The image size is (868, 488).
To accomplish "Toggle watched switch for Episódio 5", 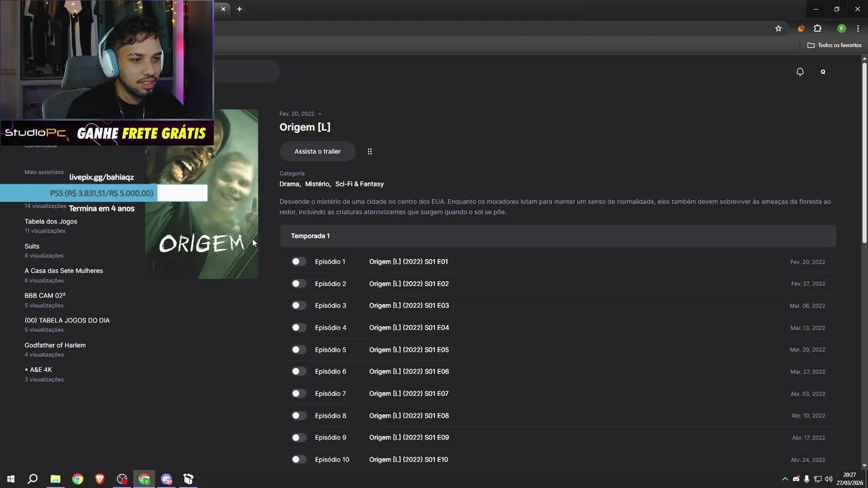I will click(x=298, y=350).
